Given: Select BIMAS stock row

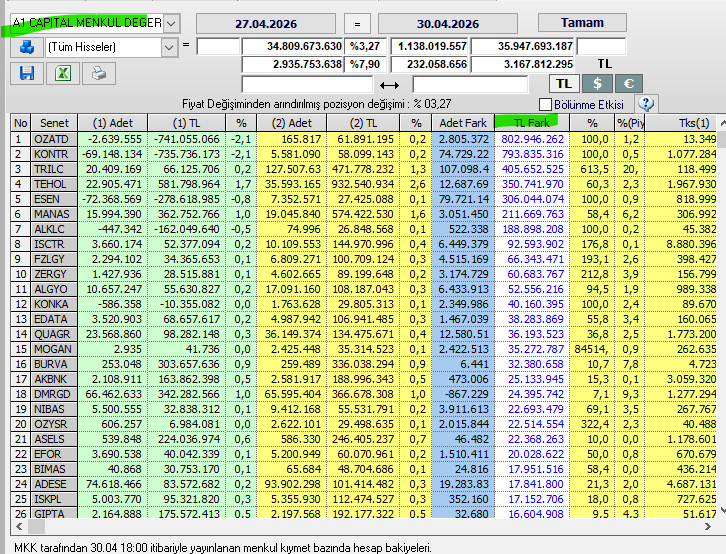Looking at the screenshot, I should [363, 469].
